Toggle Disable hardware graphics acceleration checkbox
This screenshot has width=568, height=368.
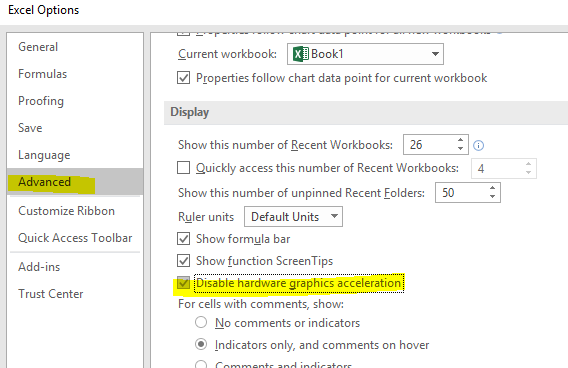click(183, 283)
